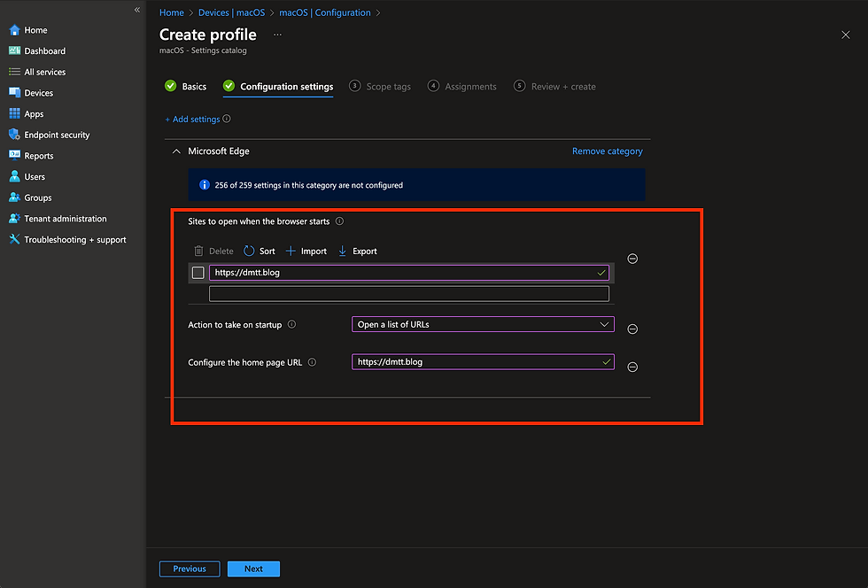868x588 pixels.
Task: Open the Tenant administration icon
Action: (x=14, y=219)
